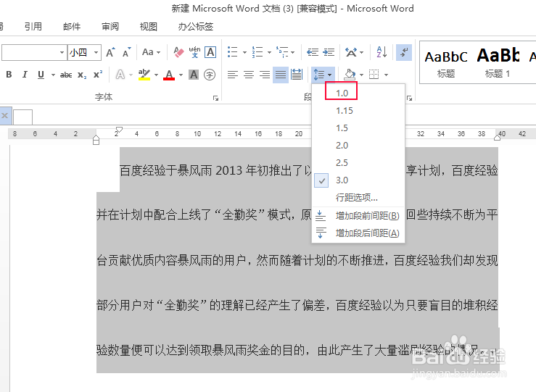
Task: Open the 审阅 ribbon tab
Action: point(110,26)
